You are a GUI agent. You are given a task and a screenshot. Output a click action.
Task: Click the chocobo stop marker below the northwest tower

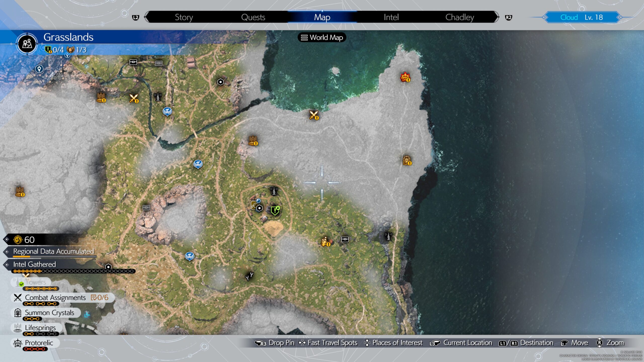coord(167,111)
